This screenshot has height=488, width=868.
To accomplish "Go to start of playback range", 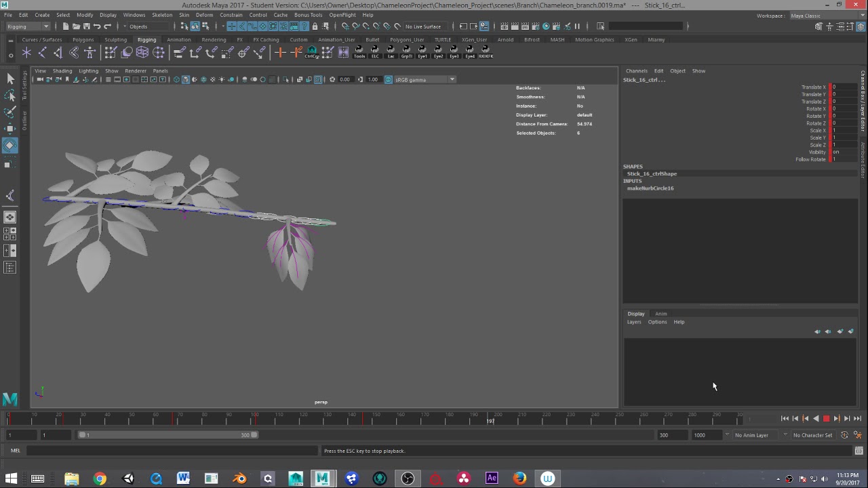I will click(x=785, y=419).
